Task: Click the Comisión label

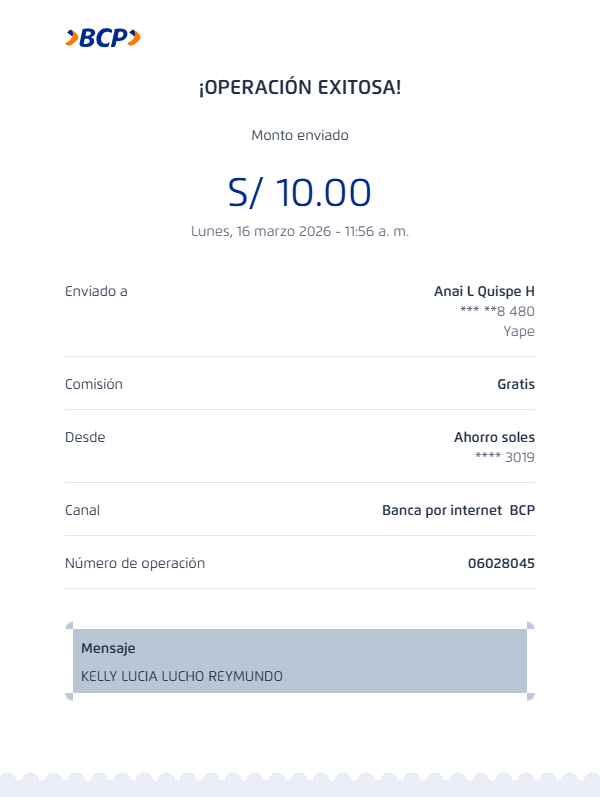Action: point(94,384)
